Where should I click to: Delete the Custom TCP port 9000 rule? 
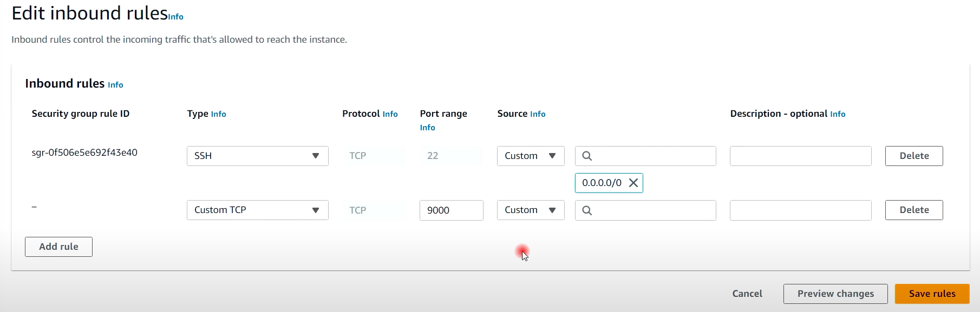click(x=914, y=210)
